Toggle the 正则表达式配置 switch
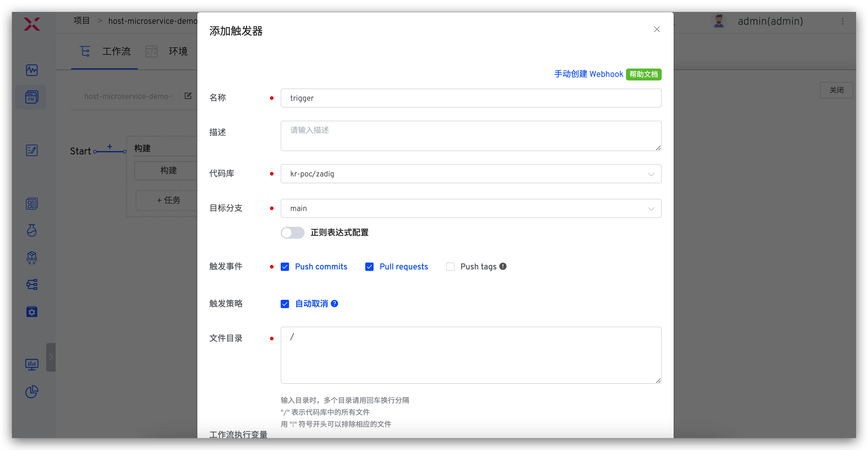Image resolution: width=868 pixels, height=450 pixels. point(292,233)
